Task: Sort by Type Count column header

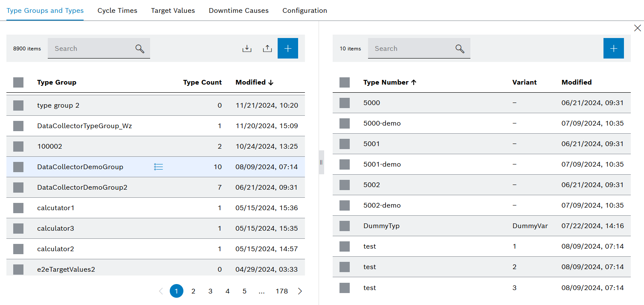Action: click(203, 82)
